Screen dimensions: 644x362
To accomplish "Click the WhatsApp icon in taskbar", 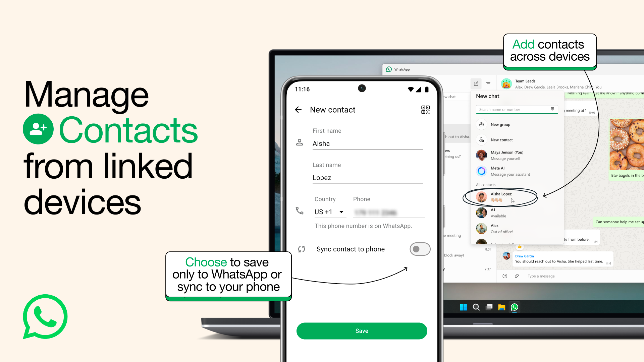I will point(515,307).
